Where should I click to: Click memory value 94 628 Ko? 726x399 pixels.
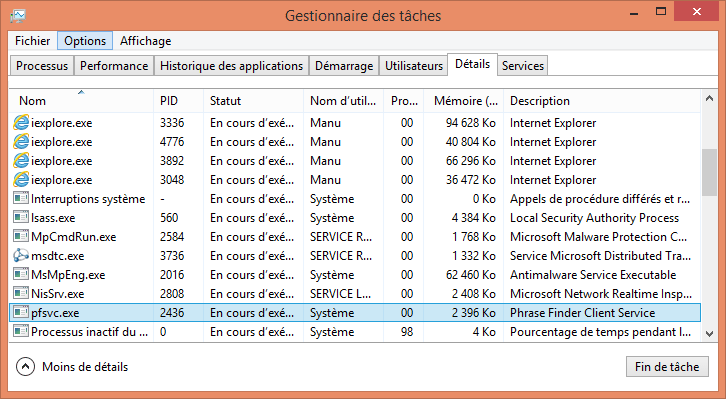pyautogui.click(x=471, y=123)
